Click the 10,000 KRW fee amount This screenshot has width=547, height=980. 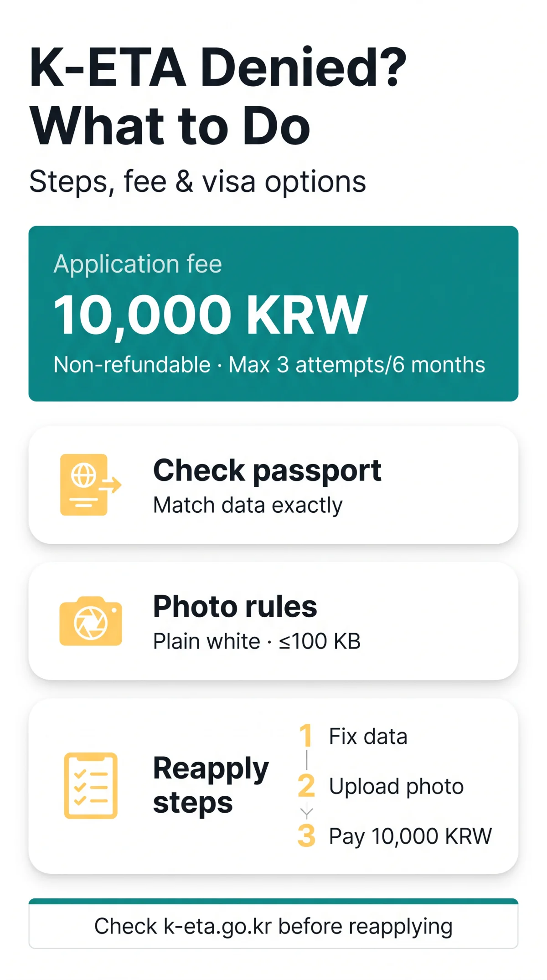point(210,315)
